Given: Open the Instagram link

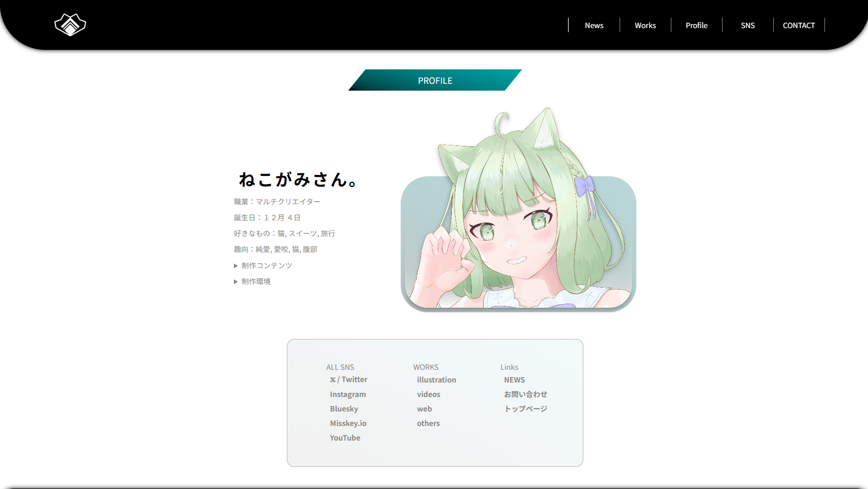Looking at the screenshot, I should pos(348,394).
